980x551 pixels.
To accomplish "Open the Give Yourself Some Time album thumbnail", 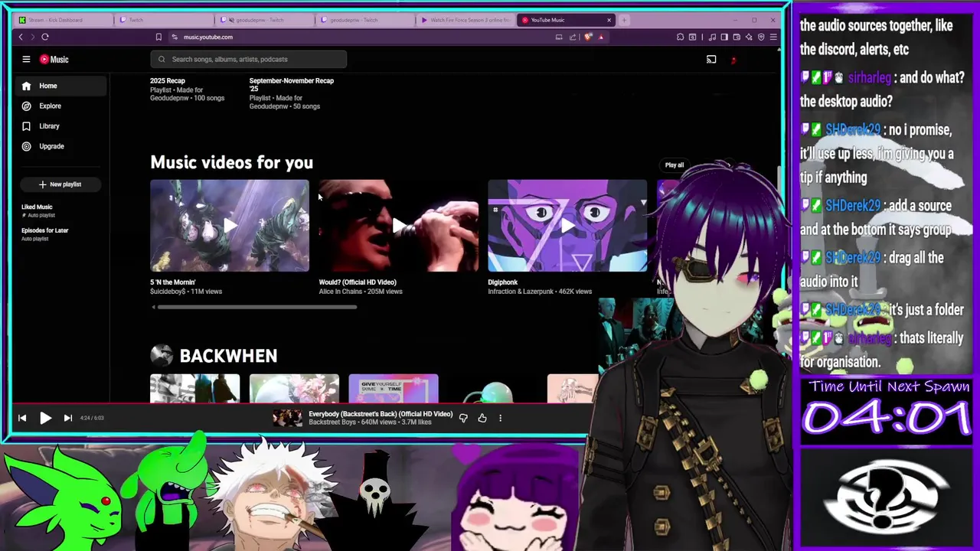I will (394, 389).
